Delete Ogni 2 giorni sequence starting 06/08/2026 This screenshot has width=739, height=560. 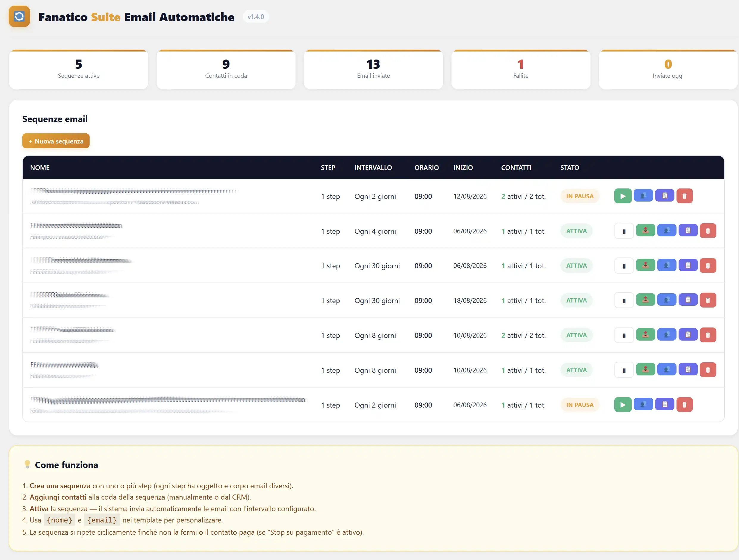685,405
